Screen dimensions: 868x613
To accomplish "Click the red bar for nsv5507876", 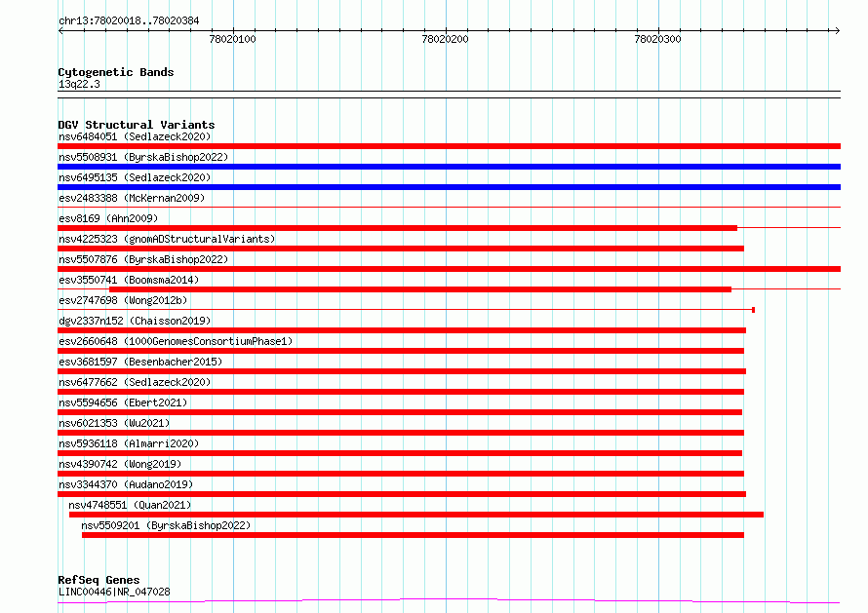I will (x=449, y=269).
